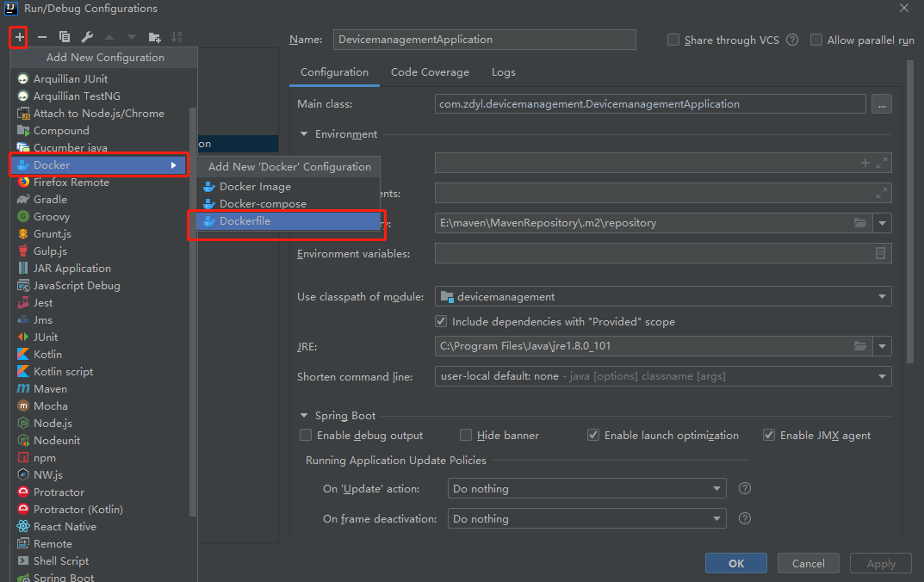Toggle Allow parallel run checkbox
This screenshot has width=924, height=582.
[x=816, y=40]
